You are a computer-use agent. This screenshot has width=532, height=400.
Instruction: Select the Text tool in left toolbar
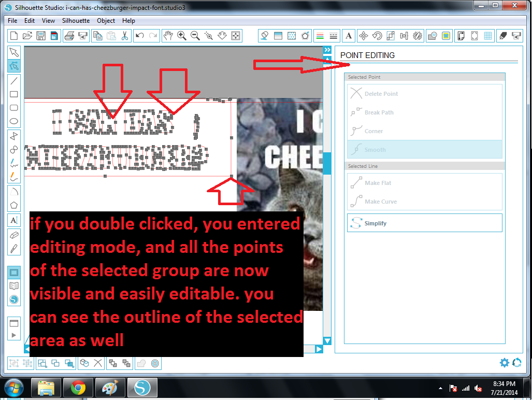(x=14, y=220)
